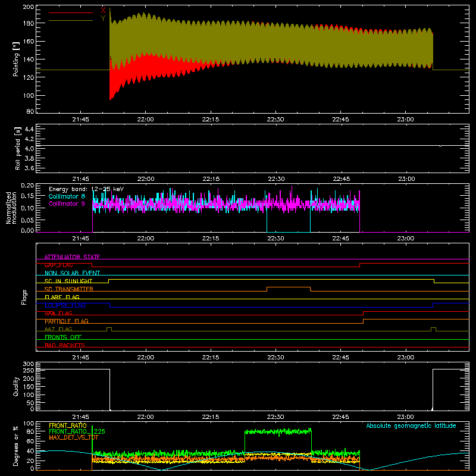Click the "3.6" tick on Roll period axis
476x476 pixels.
tap(29, 168)
